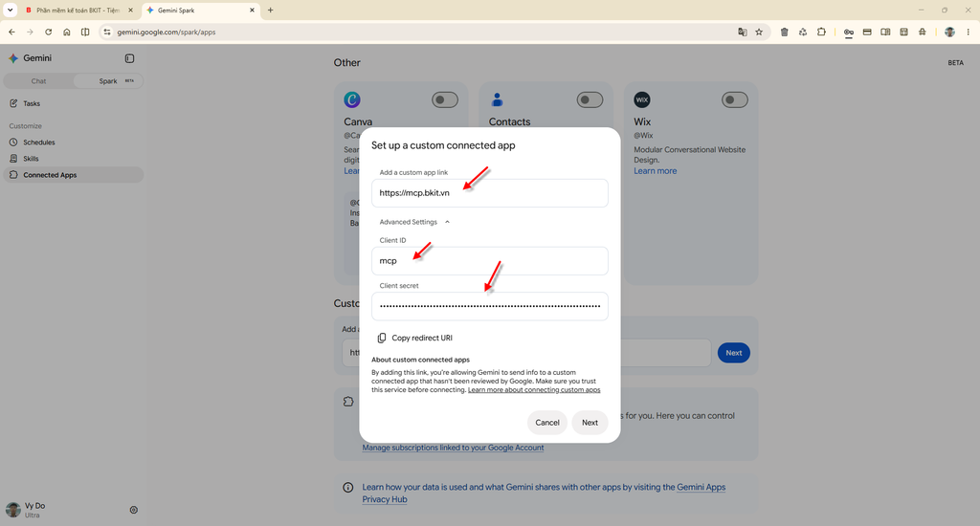The width and height of the screenshot is (980, 526).
Task: Switch to the Chat mode tab
Action: click(x=38, y=81)
